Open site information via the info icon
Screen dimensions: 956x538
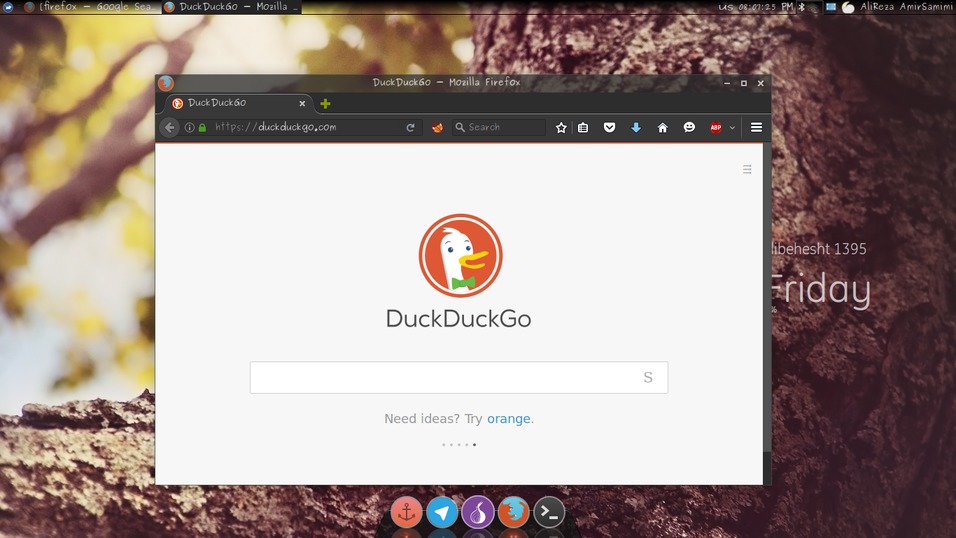[190, 127]
